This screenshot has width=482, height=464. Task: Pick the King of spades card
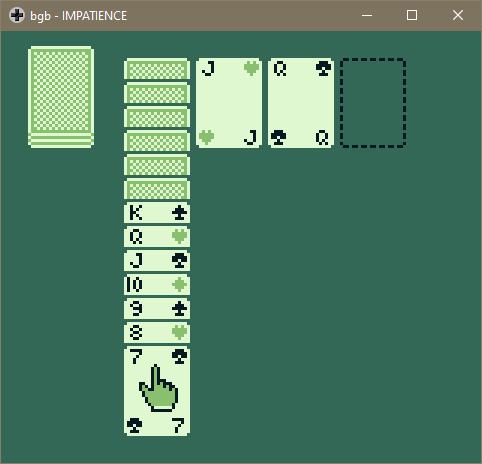pyautogui.click(x=157, y=213)
